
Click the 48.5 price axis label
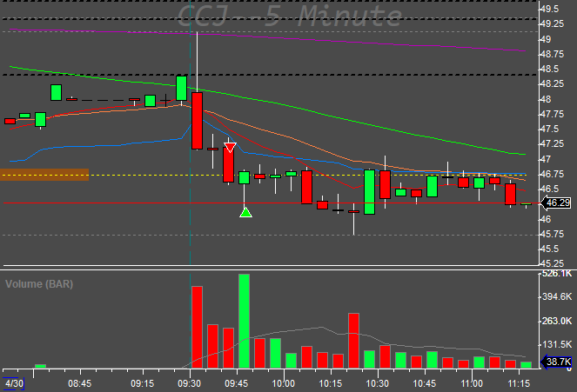550,69
